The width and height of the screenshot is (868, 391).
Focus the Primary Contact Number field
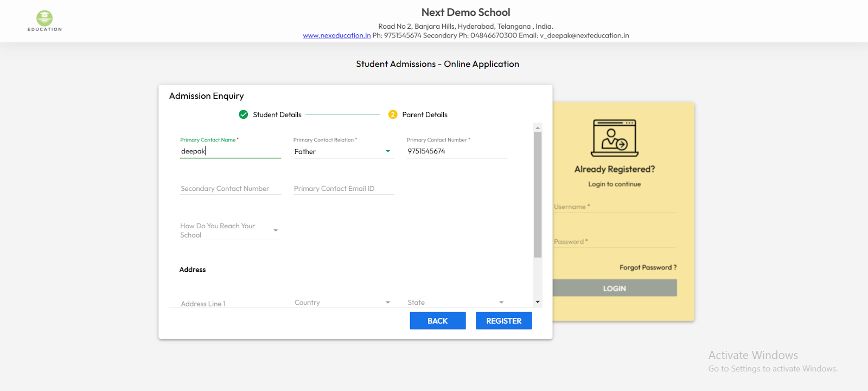457,151
